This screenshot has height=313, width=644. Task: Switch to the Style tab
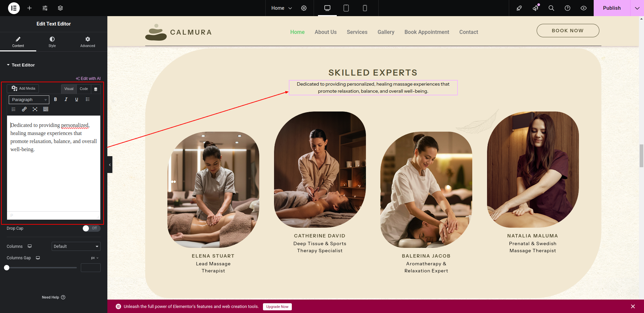[x=52, y=42]
